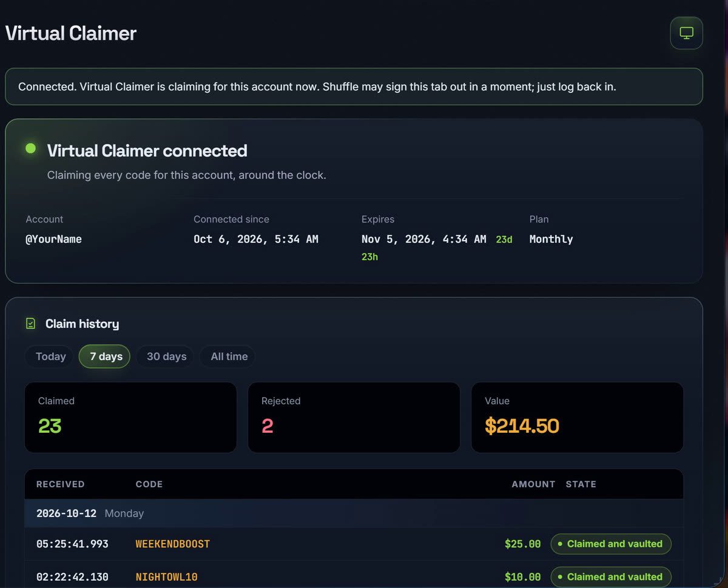728x588 pixels.
Task: Click the 23d remaining time label
Action: (x=504, y=239)
